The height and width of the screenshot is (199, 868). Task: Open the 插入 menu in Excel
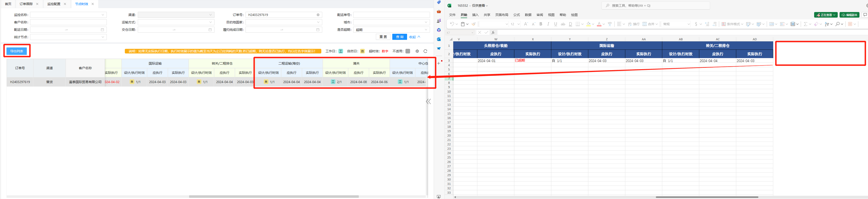[x=475, y=15]
